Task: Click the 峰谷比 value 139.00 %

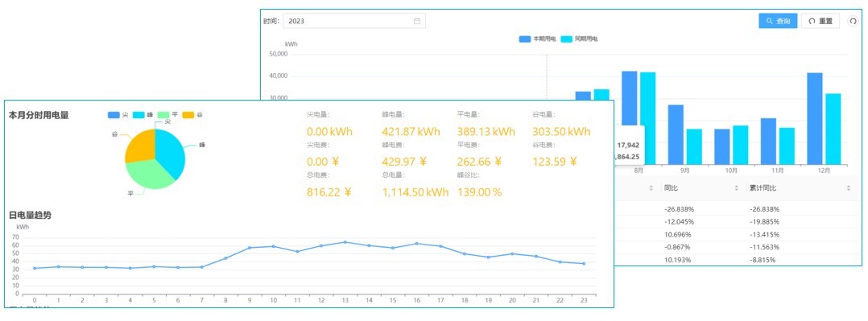Action: click(479, 192)
